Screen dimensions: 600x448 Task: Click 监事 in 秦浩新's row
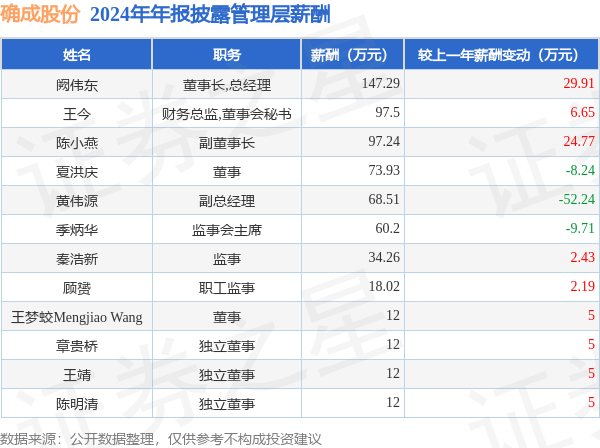pyautogui.click(x=227, y=259)
